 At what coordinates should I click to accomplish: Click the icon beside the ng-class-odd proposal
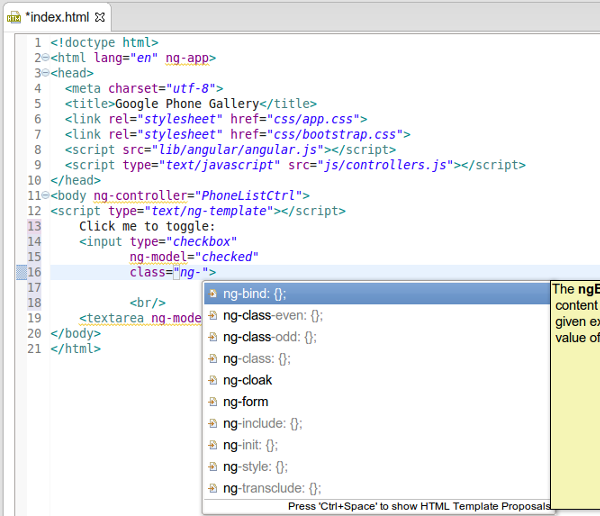pos(213,337)
